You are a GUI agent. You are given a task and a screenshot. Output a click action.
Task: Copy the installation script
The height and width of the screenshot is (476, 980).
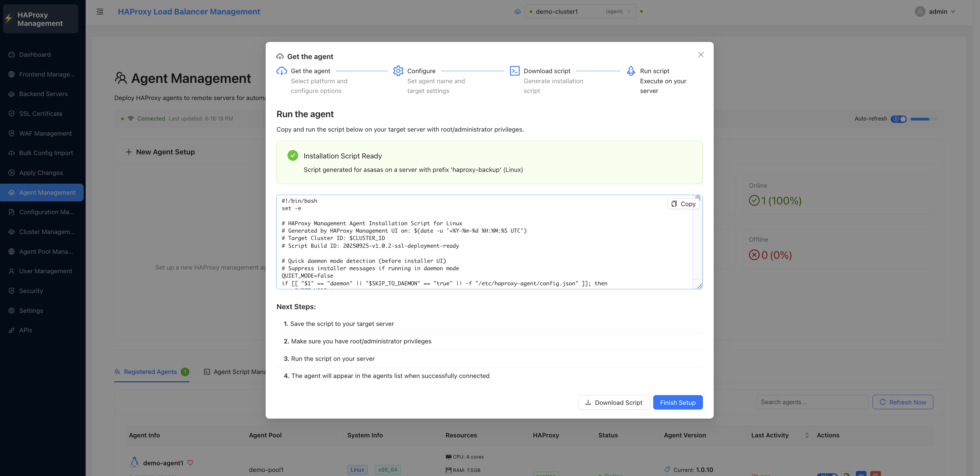683,204
